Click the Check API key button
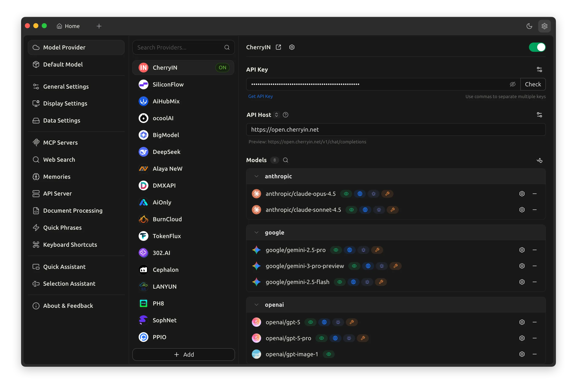 click(x=533, y=84)
